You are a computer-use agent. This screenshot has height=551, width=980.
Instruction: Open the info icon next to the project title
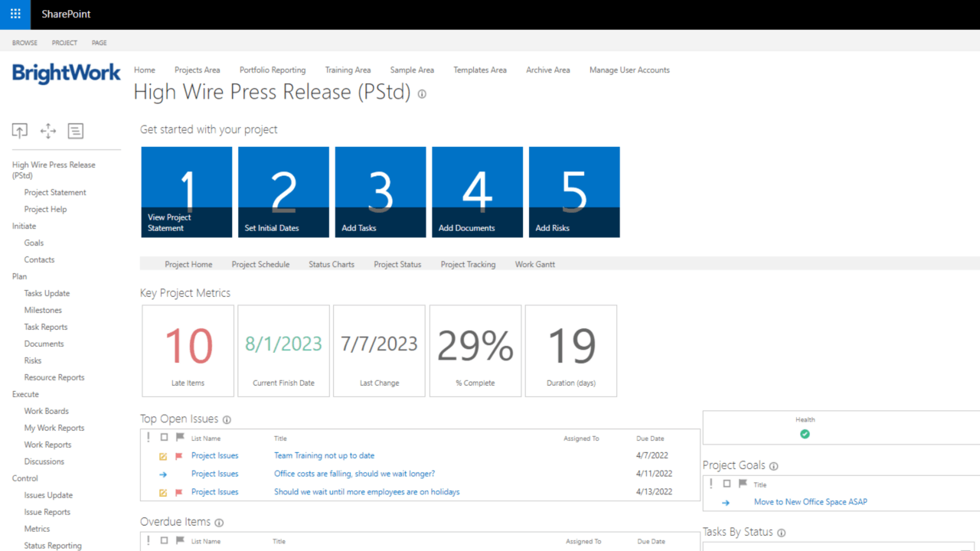tap(421, 94)
